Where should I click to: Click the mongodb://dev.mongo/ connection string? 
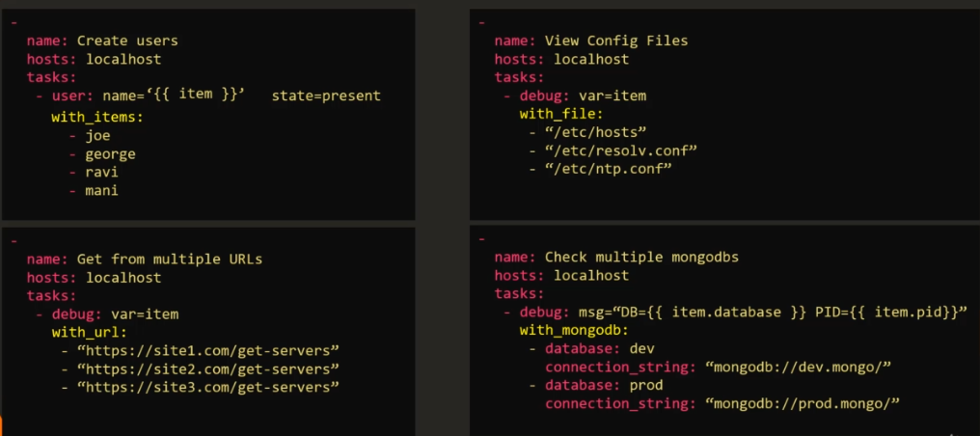click(798, 368)
